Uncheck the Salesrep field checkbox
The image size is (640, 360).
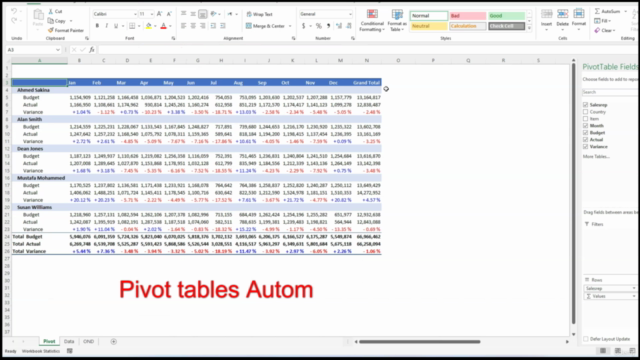[x=585, y=105]
